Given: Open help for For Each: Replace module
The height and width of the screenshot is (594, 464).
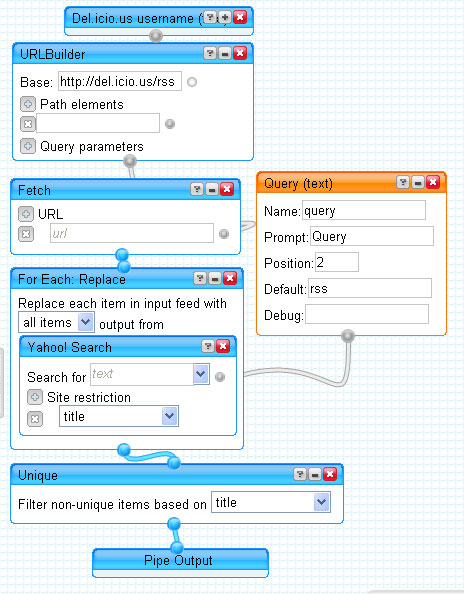Looking at the screenshot, I should 200,278.
